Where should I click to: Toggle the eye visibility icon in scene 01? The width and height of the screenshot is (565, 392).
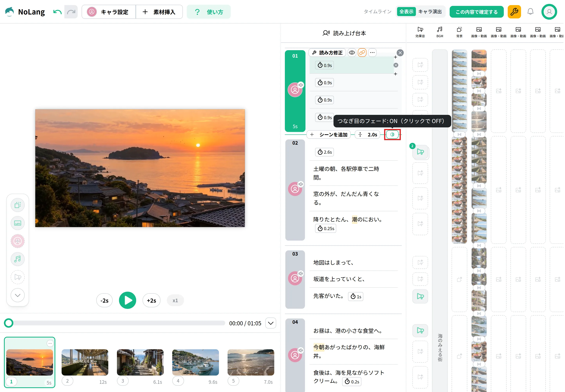[x=352, y=53]
